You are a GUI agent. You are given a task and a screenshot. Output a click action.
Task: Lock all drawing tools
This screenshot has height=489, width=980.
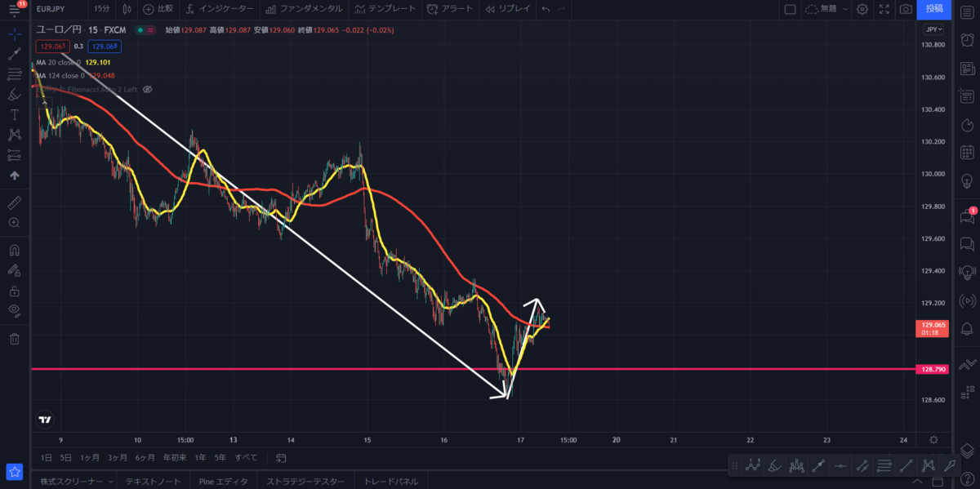(14, 290)
